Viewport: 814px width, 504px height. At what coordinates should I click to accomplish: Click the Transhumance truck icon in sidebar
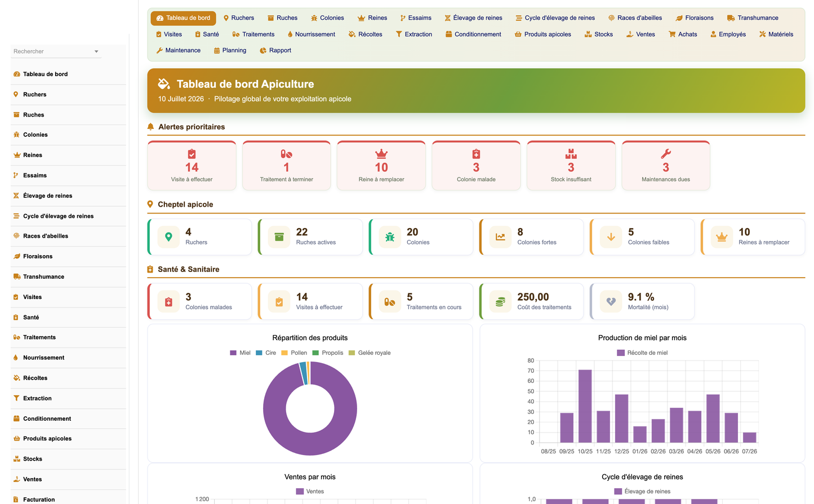click(x=16, y=276)
